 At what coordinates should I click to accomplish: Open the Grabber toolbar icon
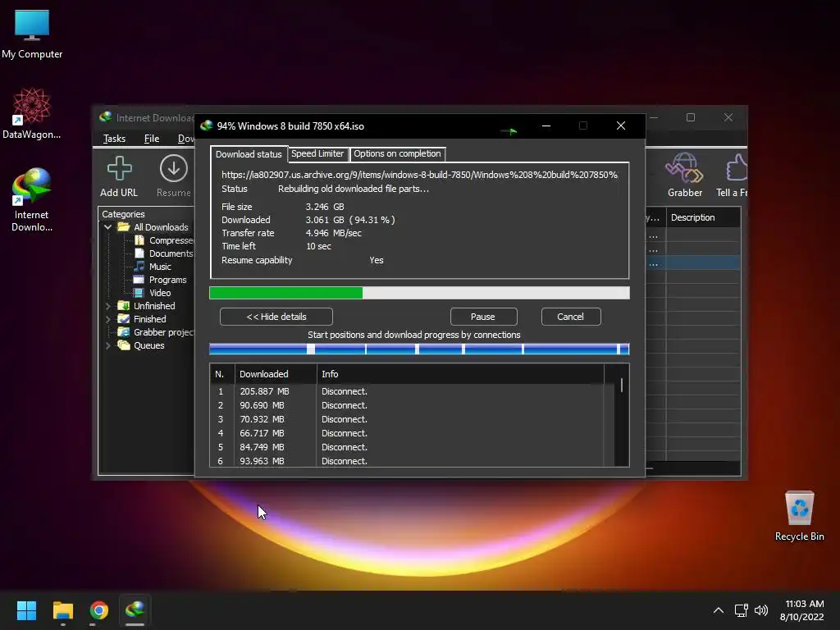click(685, 176)
